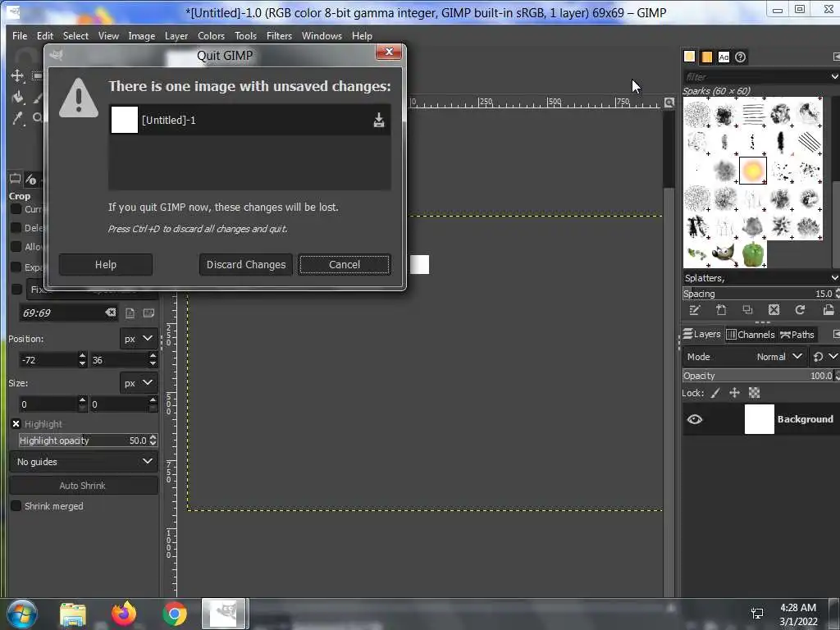Adjust the layer Opacity slider
Image resolution: width=840 pixels, height=630 pixels.
pyautogui.click(x=758, y=376)
